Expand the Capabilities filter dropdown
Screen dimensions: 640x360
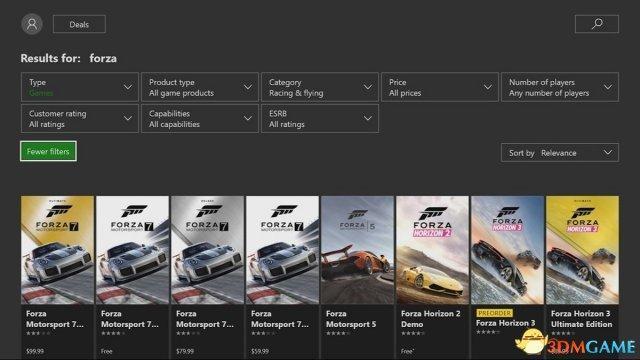(x=200, y=118)
